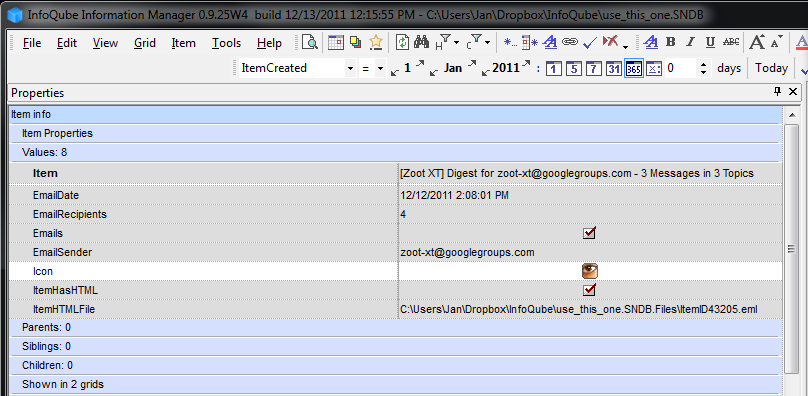Open the View menu
This screenshot has width=808, height=396.
click(105, 43)
